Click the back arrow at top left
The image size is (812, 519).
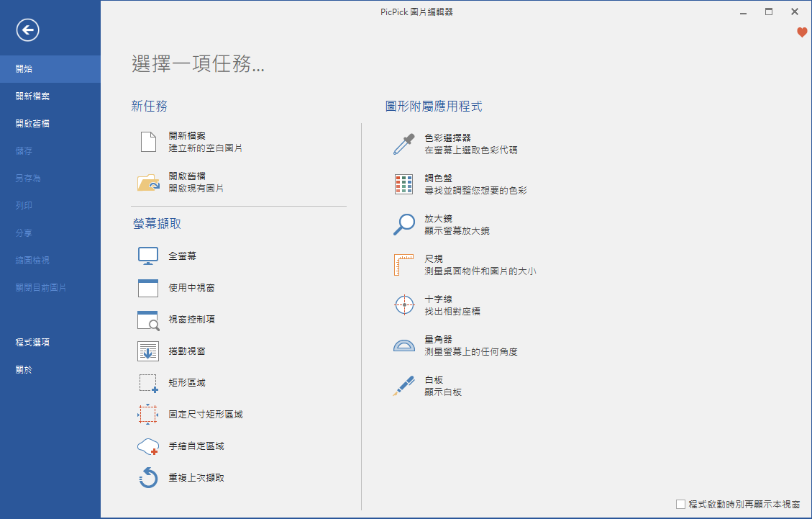[27, 30]
